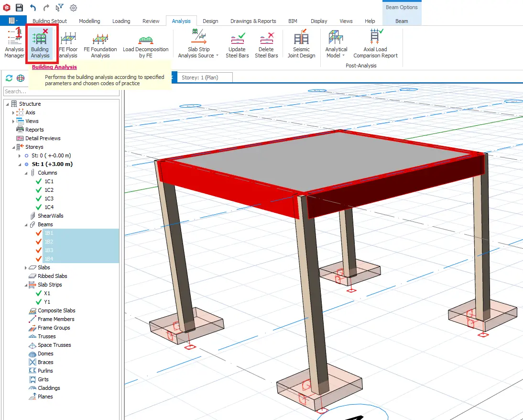This screenshot has width=523, height=420.
Task: Click the Search input field
Action: pyautogui.click(x=61, y=91)
